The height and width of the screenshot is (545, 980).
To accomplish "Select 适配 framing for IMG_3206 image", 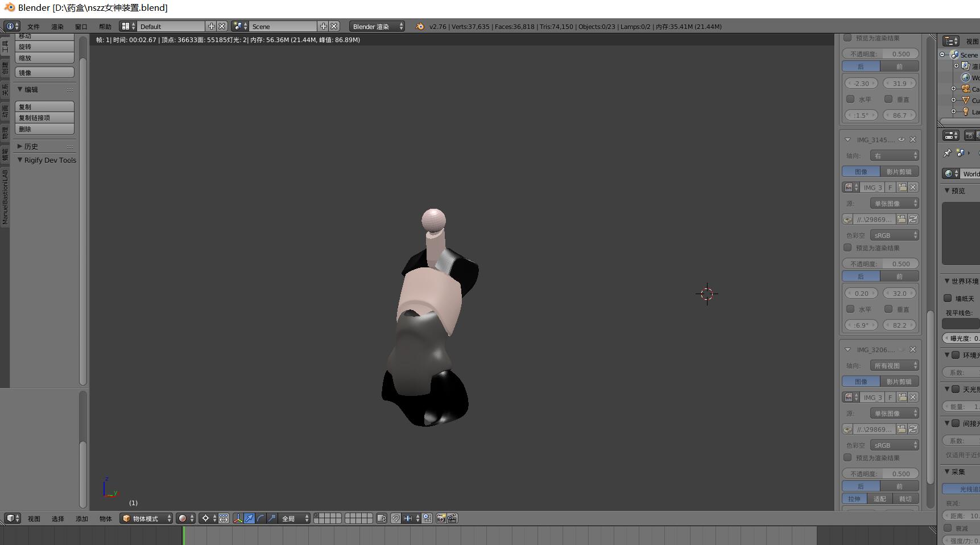I will click(880, 499).
